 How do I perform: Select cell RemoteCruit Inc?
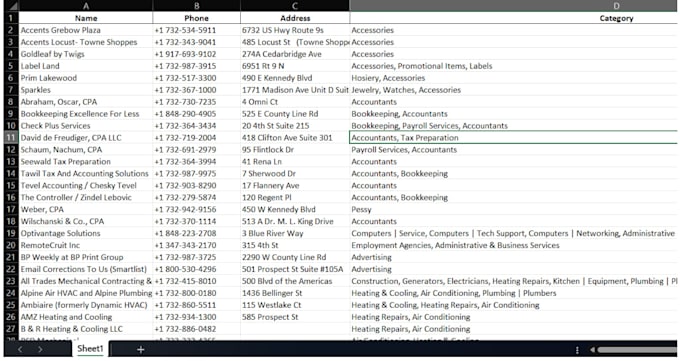[x=86, y=245]
